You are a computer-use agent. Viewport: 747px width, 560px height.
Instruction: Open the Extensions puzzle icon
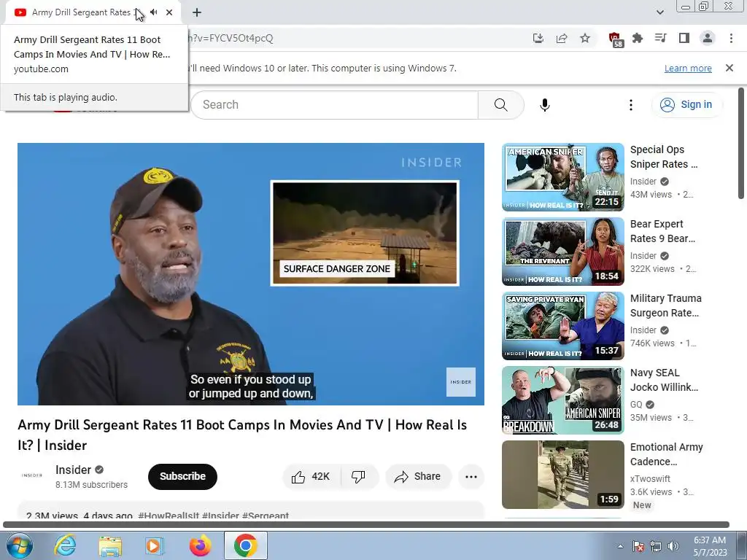click(x=638, y=38)
